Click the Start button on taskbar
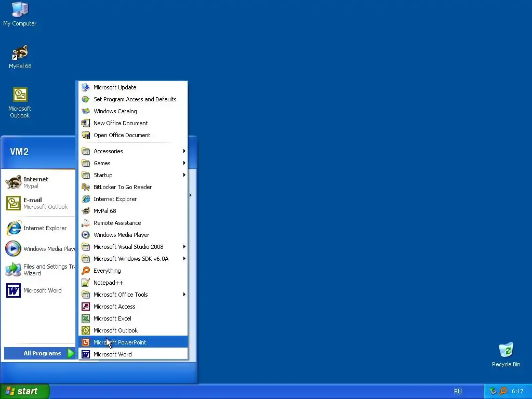The height and width of the screenshot is (399, 532). (25, 391)
